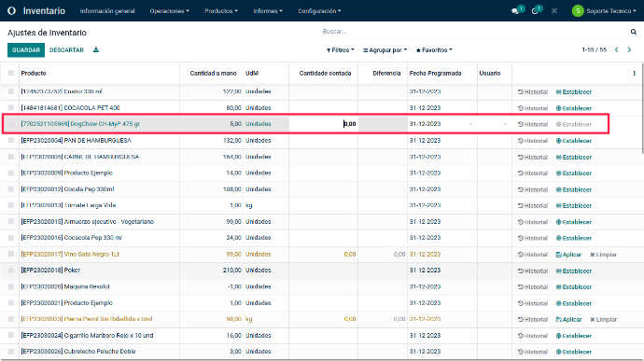The height and width of the screenshot is (361, 644).
Task: Establecer quantity for Poker row
Action: pos(574,271)
